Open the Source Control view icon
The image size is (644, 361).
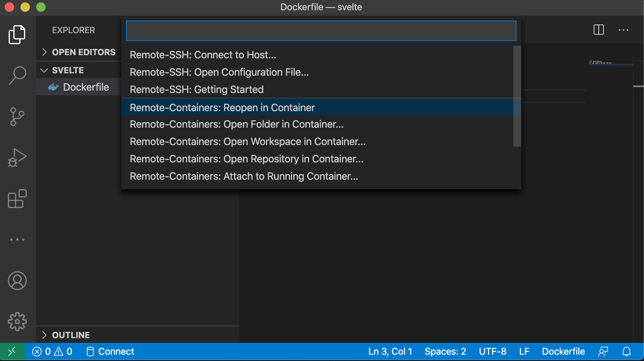[17, 117]
